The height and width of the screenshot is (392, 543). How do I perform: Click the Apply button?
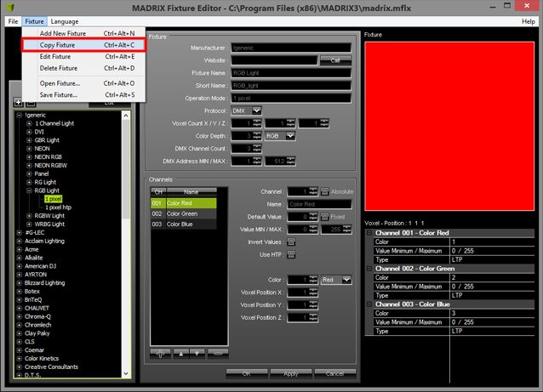pos(291,373)
